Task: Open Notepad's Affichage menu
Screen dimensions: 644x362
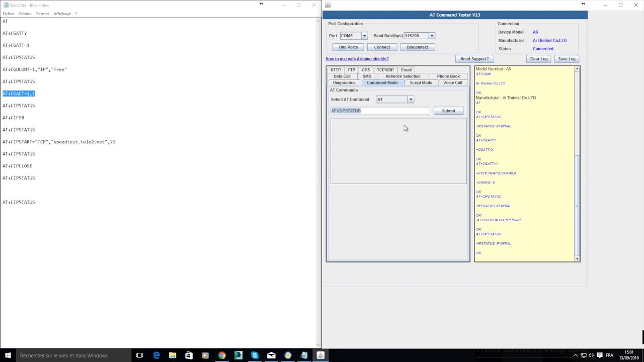Action: click(62, 14)
